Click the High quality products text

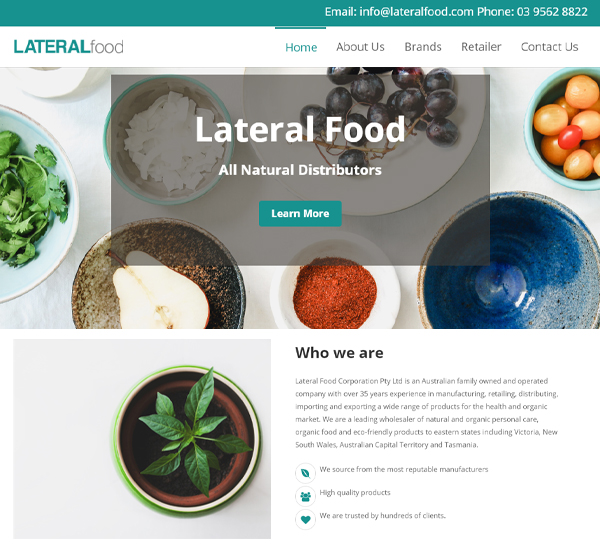click(355, 493)
